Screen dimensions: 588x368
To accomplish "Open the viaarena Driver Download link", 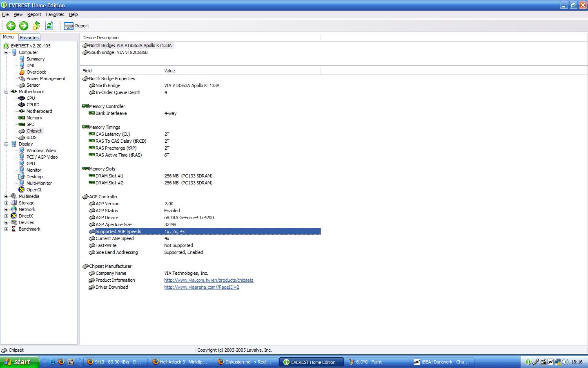I will 202,287.
